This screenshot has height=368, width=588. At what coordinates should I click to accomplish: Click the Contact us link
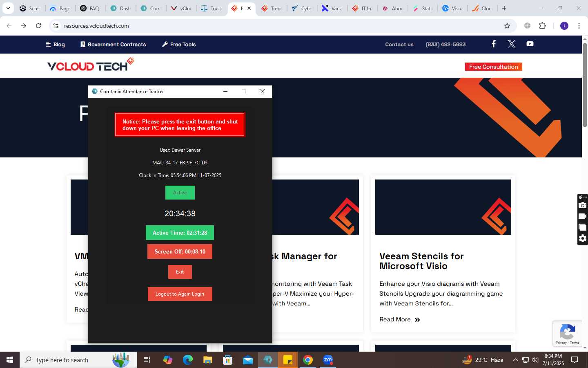[x=399, y=44]
